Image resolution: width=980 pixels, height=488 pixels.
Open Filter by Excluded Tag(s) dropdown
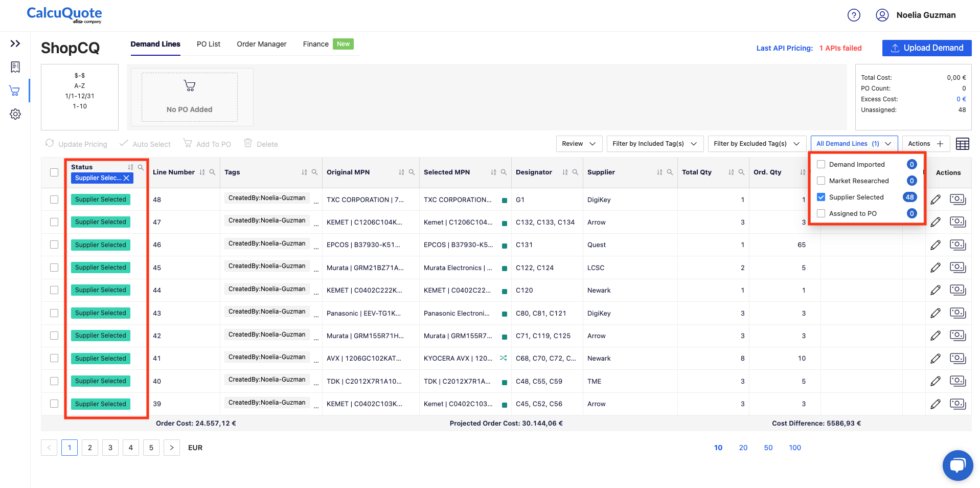757,144
